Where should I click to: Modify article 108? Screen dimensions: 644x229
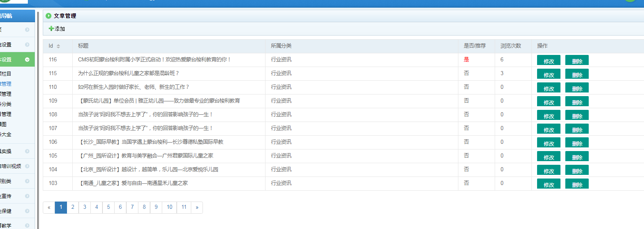coord(549,115)
